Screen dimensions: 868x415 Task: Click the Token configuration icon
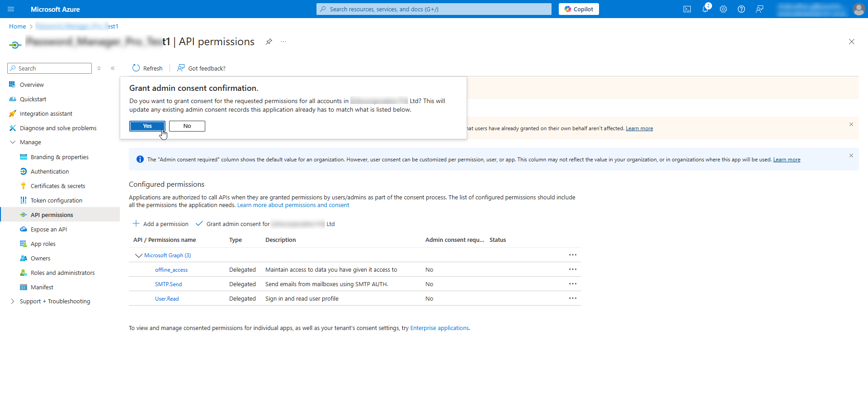[x=23, y=200]
